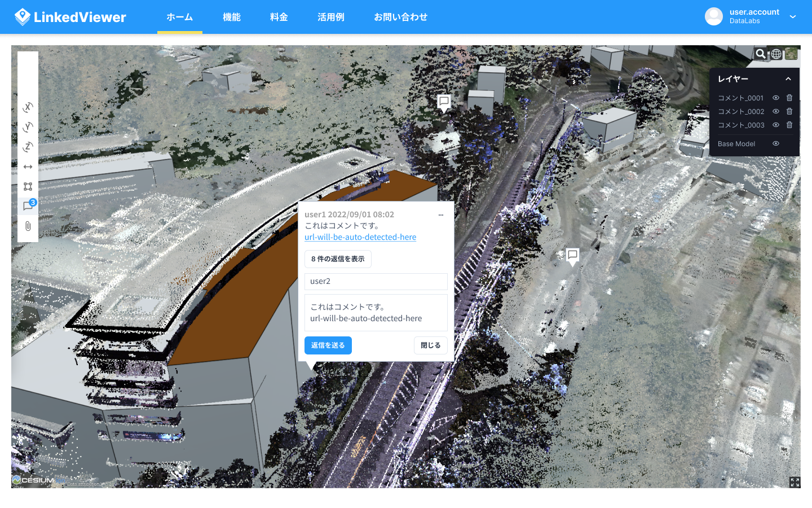Go to the ホーム tab
This screenshot has width=812, height=508.
(180, 17)
